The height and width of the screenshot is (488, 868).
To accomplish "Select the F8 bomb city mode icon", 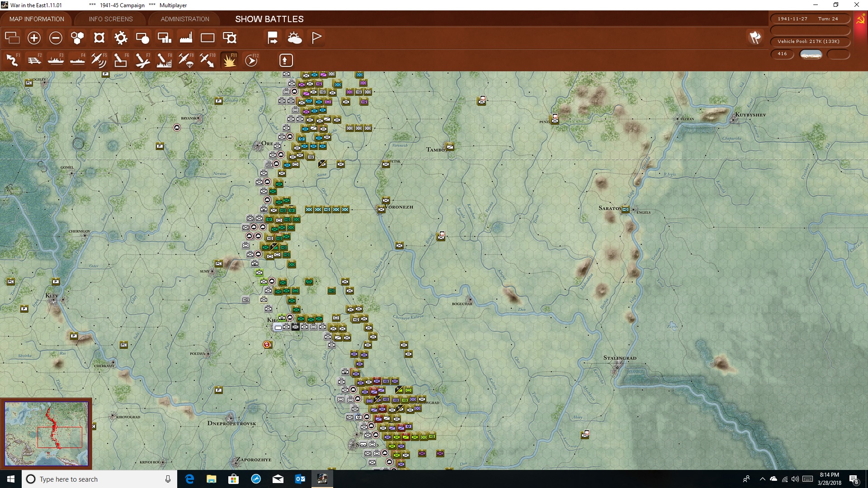I will point(164,60).
